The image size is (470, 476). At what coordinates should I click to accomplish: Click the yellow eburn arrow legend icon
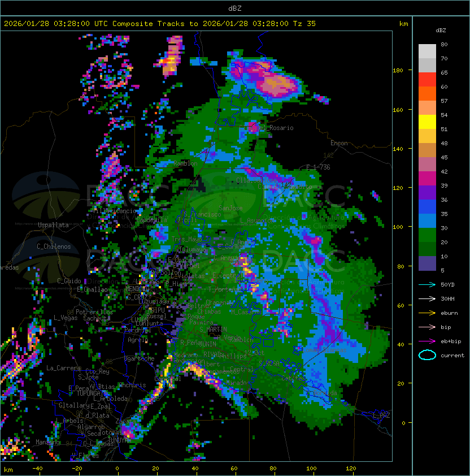pos(427,313)
